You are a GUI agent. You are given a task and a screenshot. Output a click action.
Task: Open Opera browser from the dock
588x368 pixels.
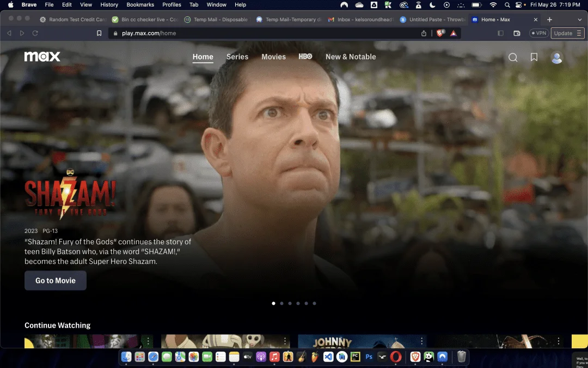pyautogui.click(x=396, y=357)
